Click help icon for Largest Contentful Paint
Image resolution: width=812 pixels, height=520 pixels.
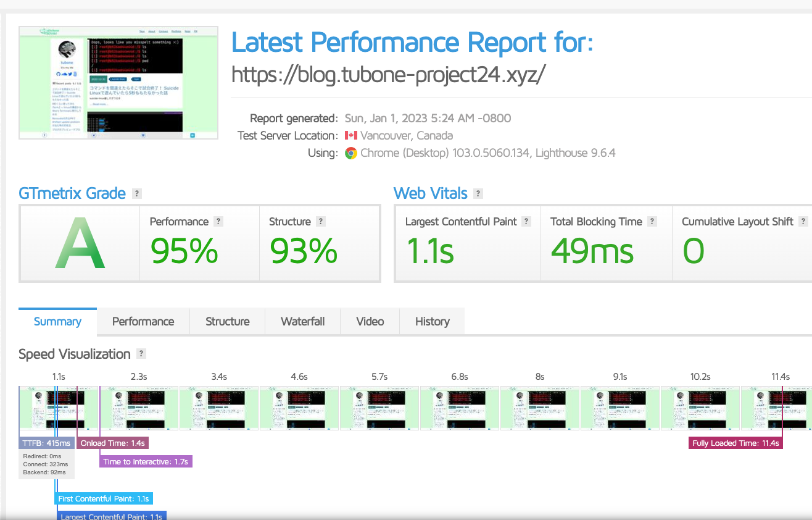pos(526,222)
